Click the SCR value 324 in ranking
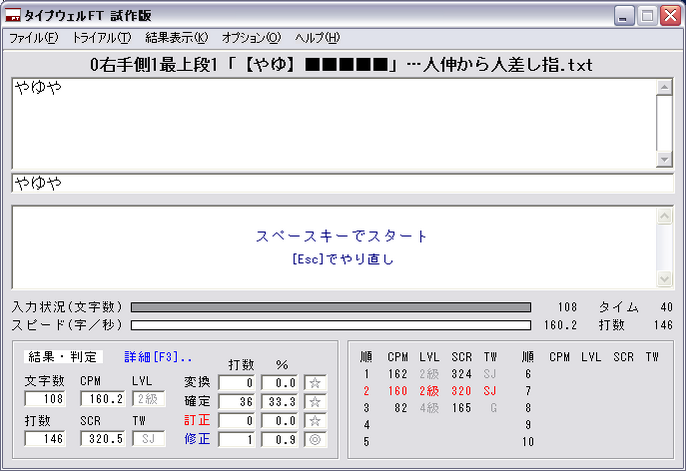686x471 pixels. click(x=462, y=374)
